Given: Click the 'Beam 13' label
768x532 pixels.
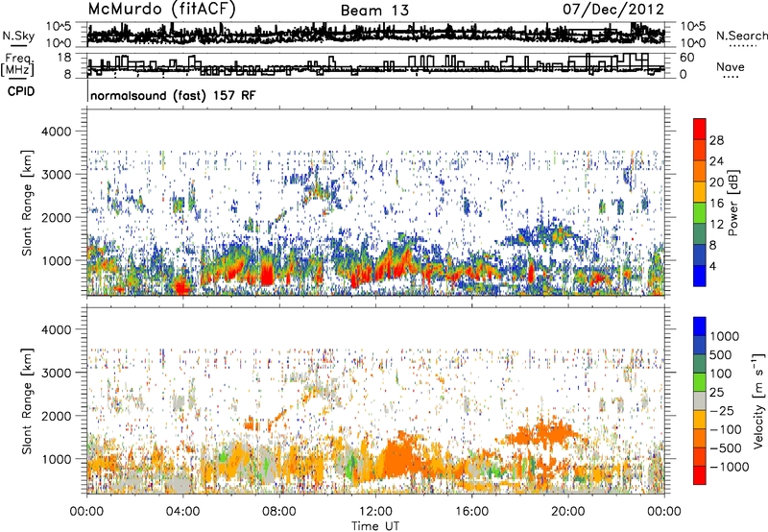Looking at the screenshot, I should click(x=374, y=11).
